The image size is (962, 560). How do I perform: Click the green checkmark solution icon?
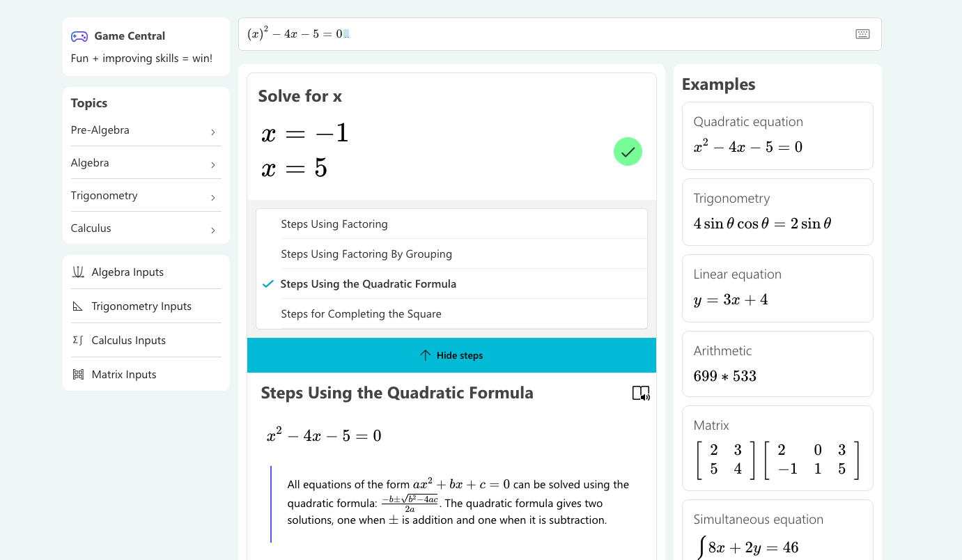point(628,152)
